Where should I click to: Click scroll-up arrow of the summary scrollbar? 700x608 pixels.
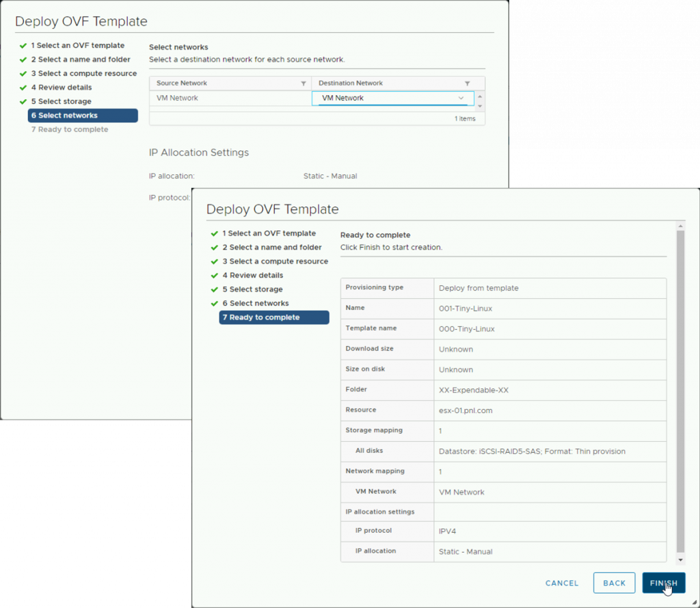tap(679, 226)
